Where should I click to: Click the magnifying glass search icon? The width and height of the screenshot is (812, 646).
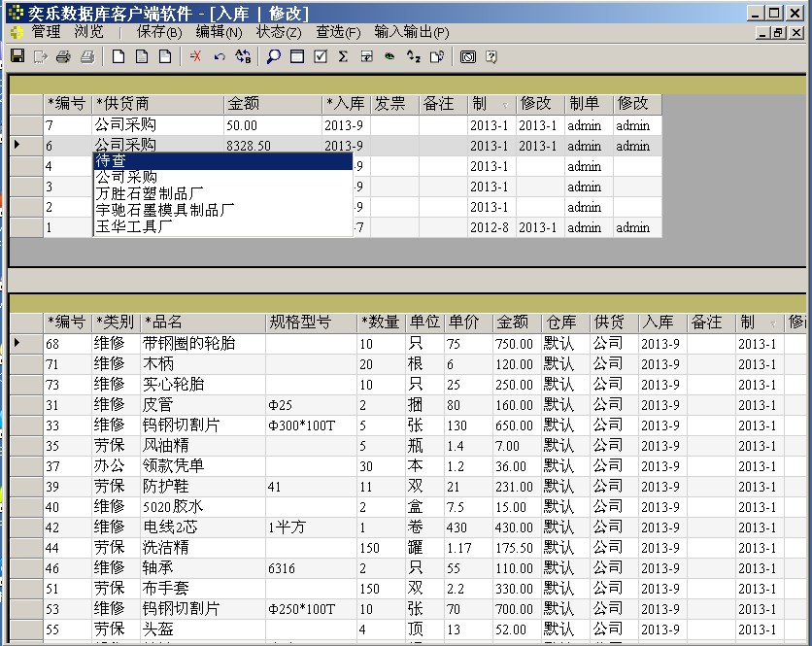click(274, 56)
